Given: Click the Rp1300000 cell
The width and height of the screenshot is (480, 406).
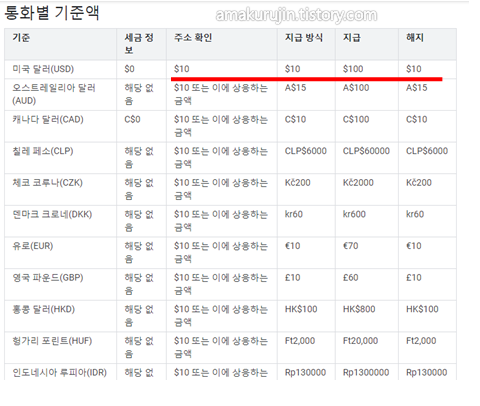Looking at the screenshot, I should tap(366, 373).
